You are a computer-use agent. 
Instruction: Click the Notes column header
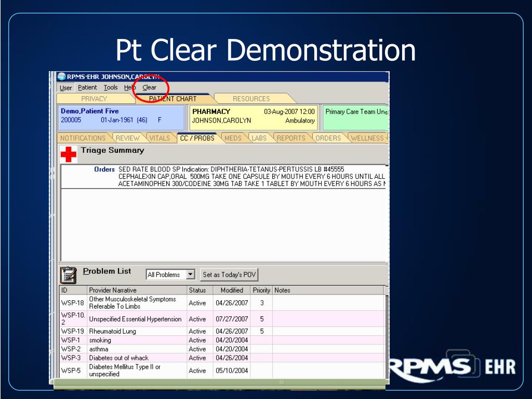click(x=328, y=290)
